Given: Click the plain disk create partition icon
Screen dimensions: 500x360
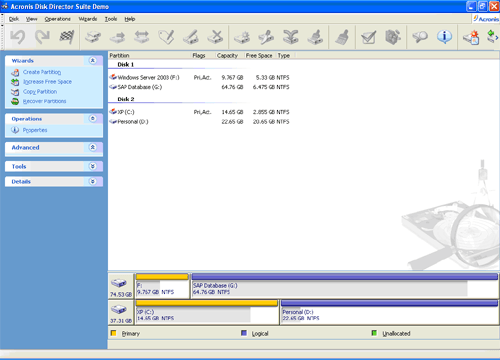Looking at the screenshot, I should pos(93,37).
